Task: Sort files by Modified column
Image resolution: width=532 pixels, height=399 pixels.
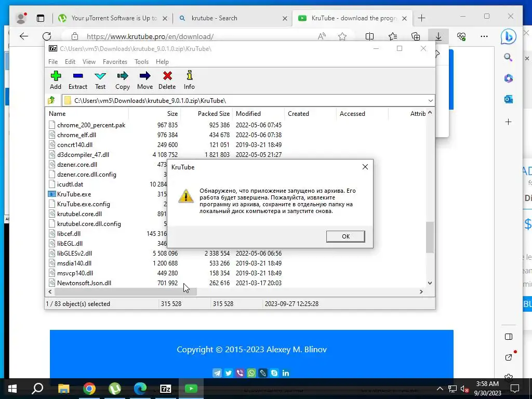Action: (x=259, y=114)
